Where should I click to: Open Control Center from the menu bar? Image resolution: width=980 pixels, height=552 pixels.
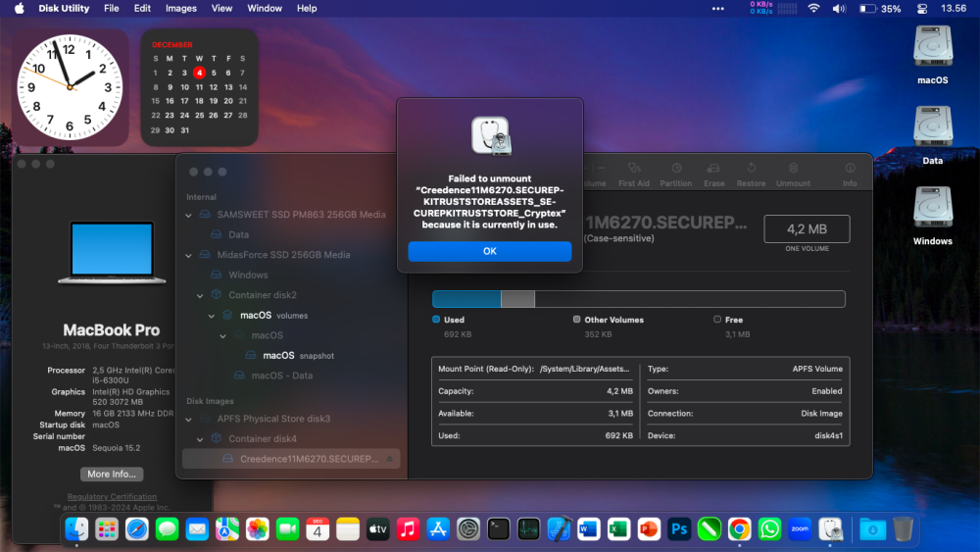[x=922, y=8]
